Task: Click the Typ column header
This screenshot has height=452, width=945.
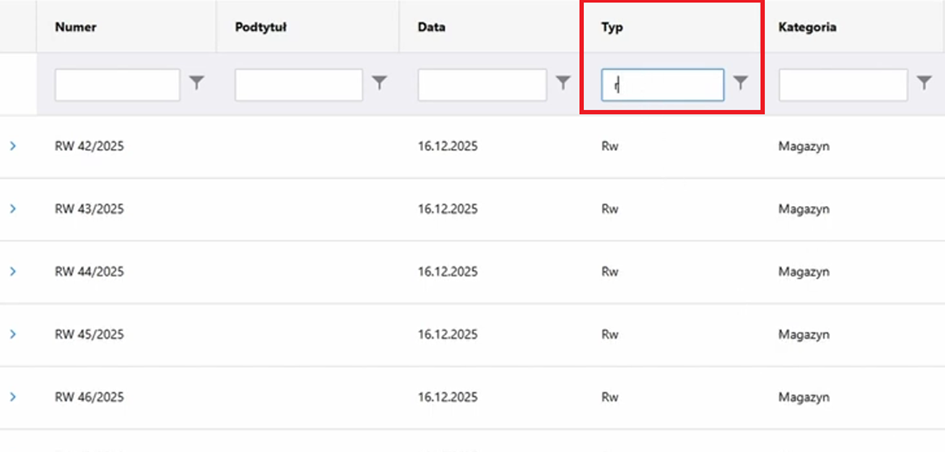Action: (x=612, y=27)
